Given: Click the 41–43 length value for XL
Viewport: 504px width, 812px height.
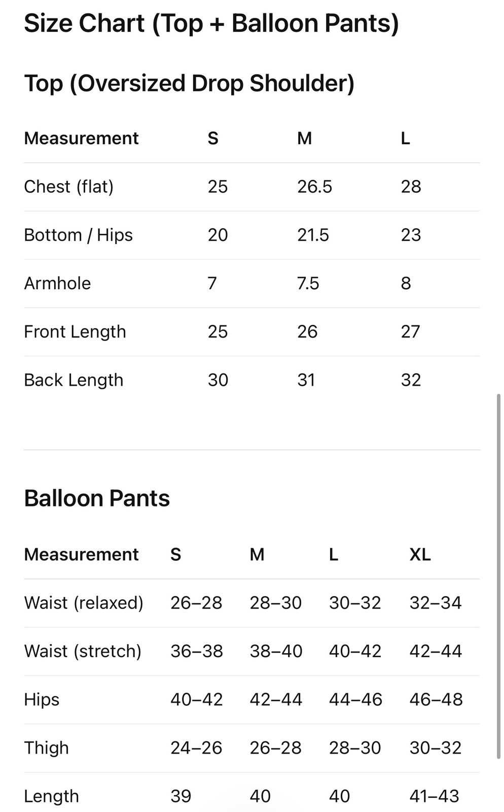Looking at the screenshot, I should (434, 796).
